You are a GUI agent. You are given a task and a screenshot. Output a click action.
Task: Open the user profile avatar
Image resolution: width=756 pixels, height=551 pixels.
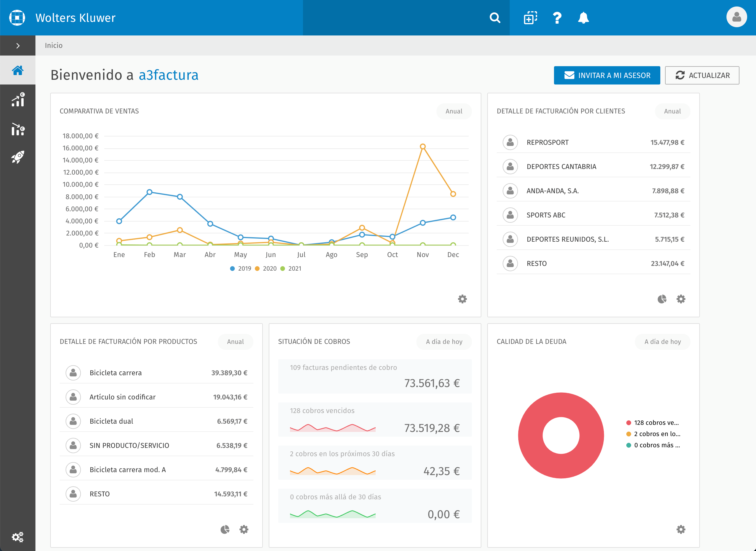click(x=736, y=17)
